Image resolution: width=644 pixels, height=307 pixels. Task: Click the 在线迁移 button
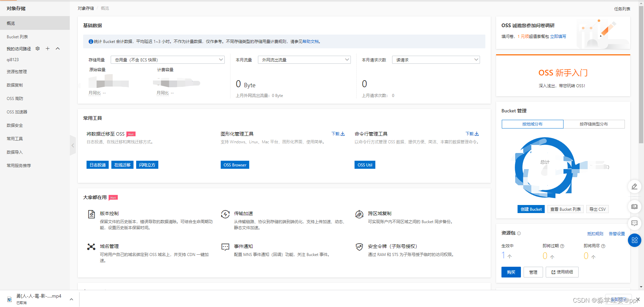pyautogui.click(x=122, y=165)
